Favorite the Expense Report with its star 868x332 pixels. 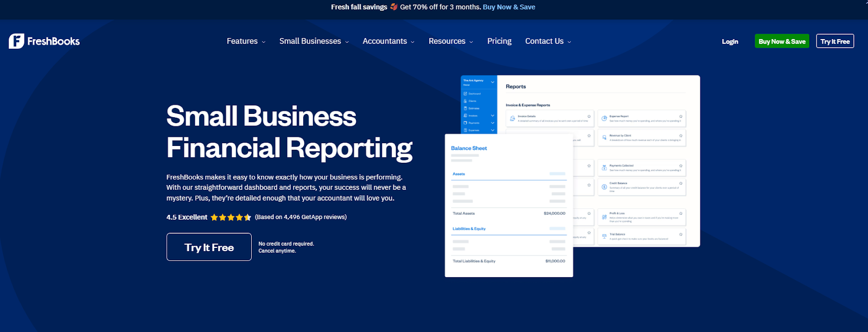[681, 116]
